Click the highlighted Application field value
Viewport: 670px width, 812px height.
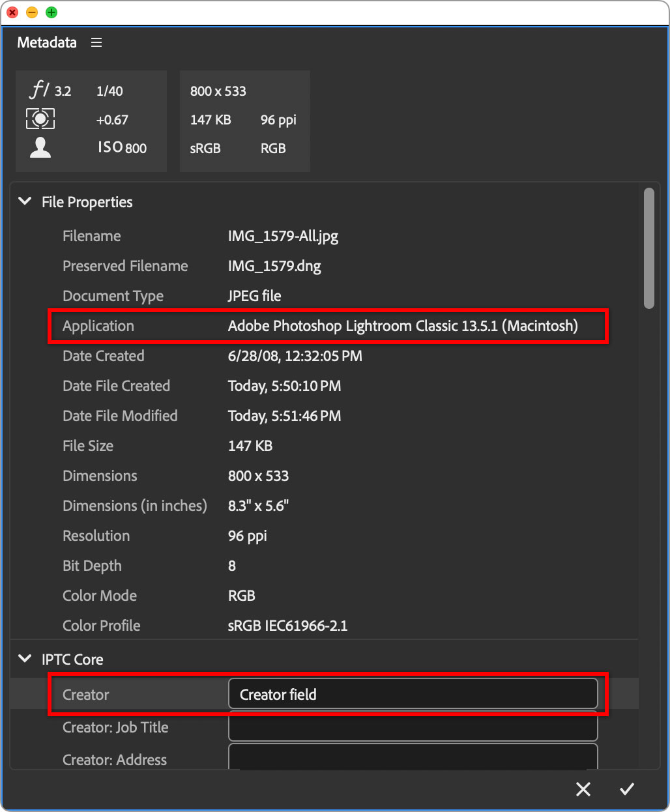pyautogui.click(x=402, y=326)
